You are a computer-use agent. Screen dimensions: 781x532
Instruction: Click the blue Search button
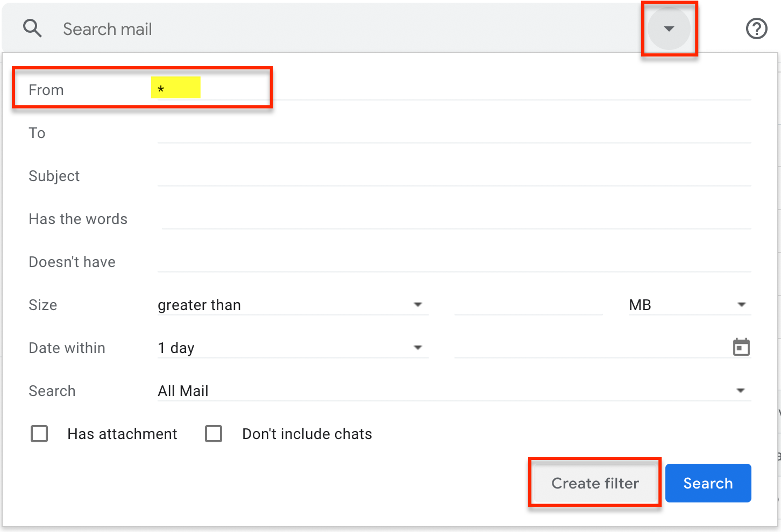tap(708, 483)
